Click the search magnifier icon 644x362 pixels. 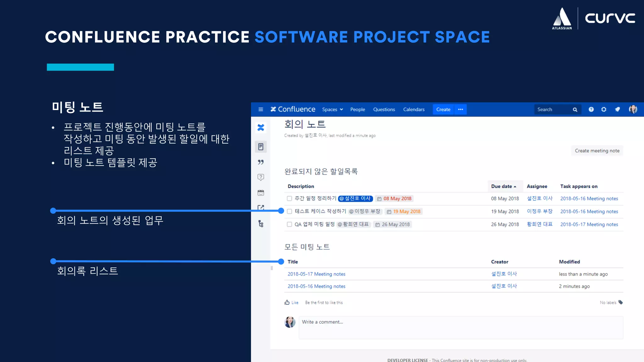pos(575,110)
